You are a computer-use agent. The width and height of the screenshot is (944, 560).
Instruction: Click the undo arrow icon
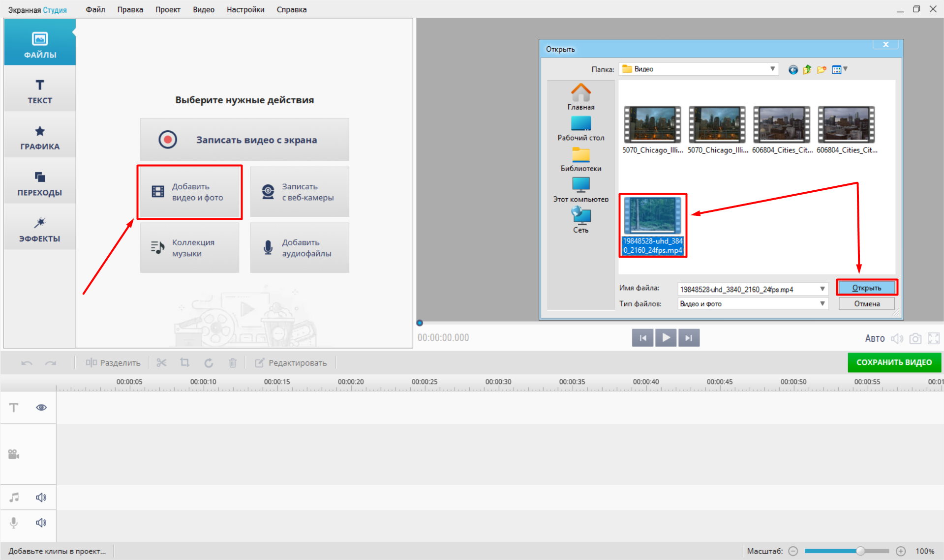point(27,363)
